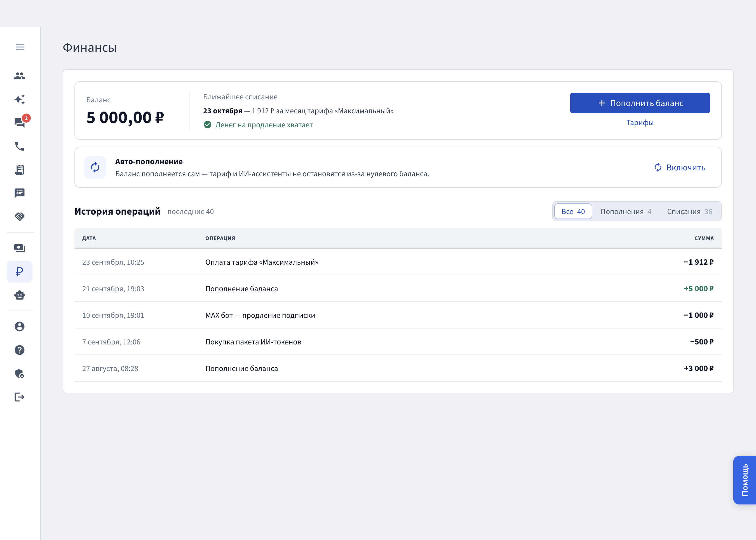
Task: Open the phone calls sidebar icon
Action: (20, 146)
